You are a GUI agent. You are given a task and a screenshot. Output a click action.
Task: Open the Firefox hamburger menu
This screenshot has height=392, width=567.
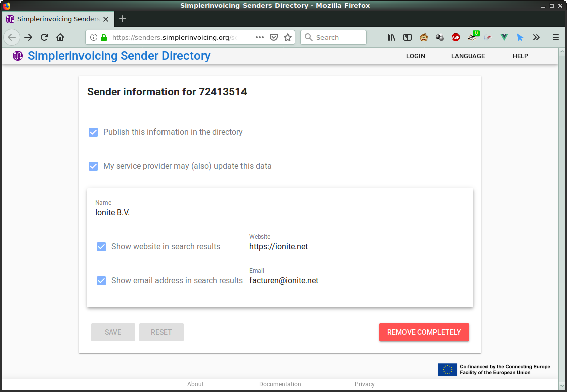[x=556, y=37]
